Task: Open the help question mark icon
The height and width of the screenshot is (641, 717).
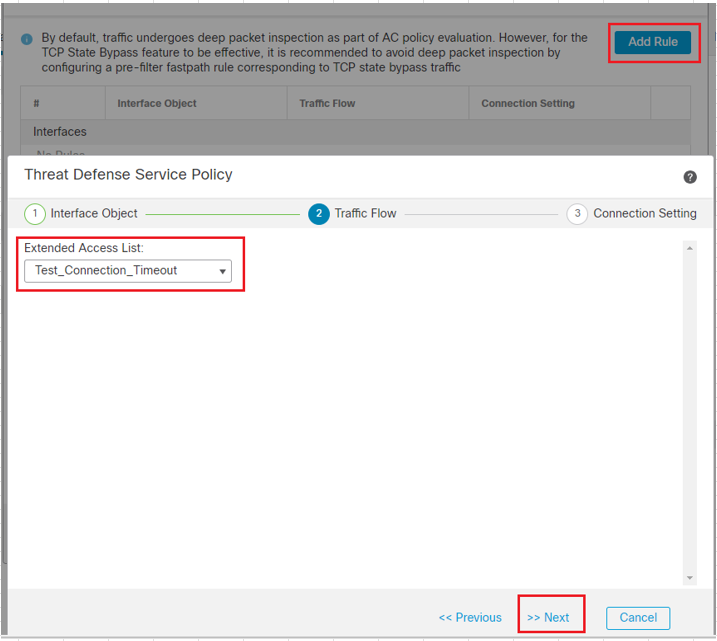Action: click(x=690, y=177)
